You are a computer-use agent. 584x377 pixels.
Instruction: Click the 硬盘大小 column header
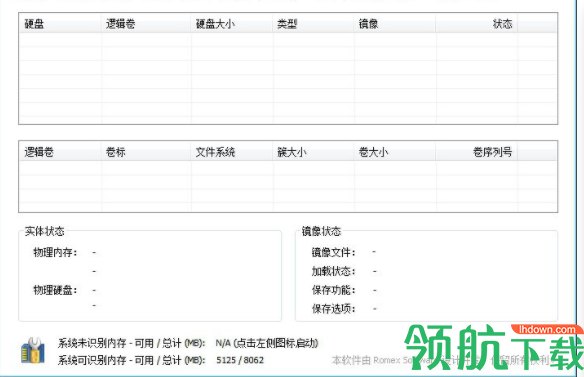point(232,24)
